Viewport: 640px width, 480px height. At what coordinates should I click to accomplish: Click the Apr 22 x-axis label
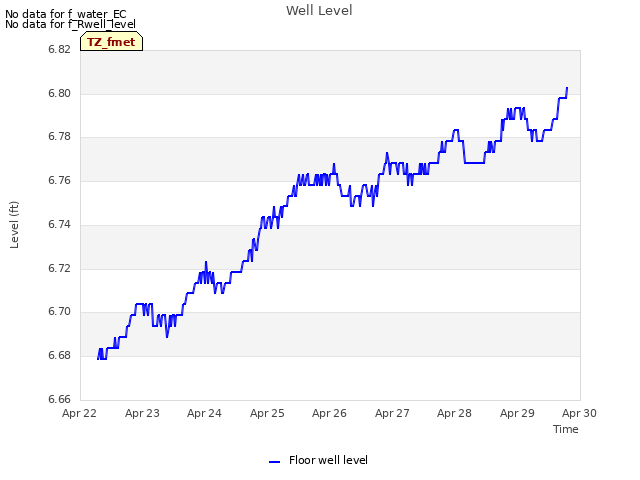pyautogui.click(x=79, y=413)
